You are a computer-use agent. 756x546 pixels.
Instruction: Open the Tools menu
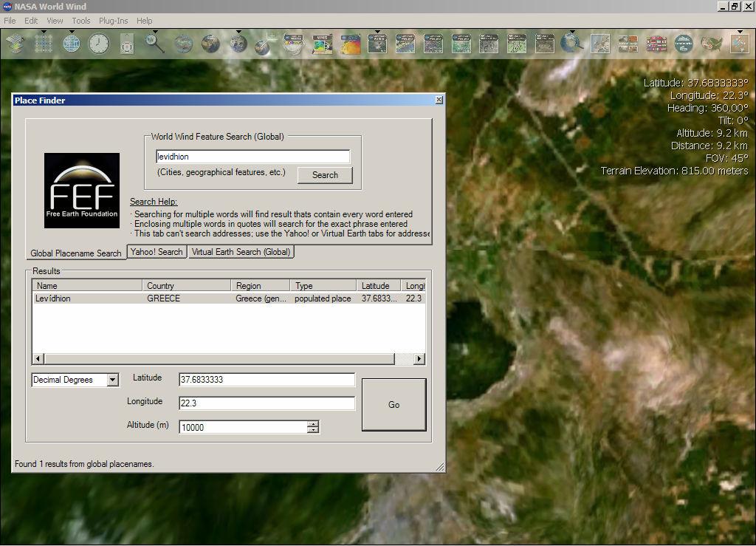click(81, 21)
